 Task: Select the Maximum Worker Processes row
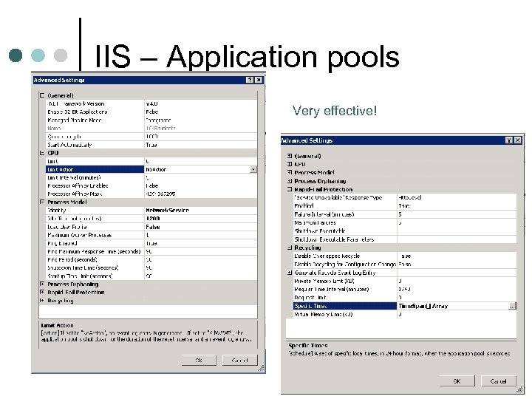pyautogui.click(x=151, y=235)
